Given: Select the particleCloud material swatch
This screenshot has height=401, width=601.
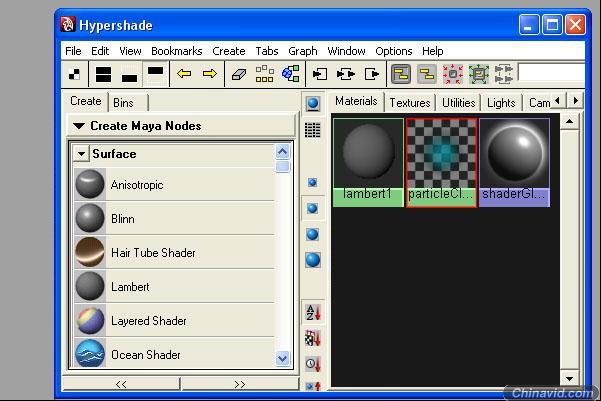Looking at the screenshot, I should [441, 163].
